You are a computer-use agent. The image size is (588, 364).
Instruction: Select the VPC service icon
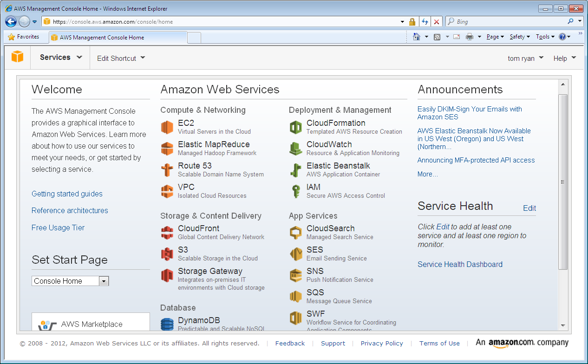click(167, 191)
